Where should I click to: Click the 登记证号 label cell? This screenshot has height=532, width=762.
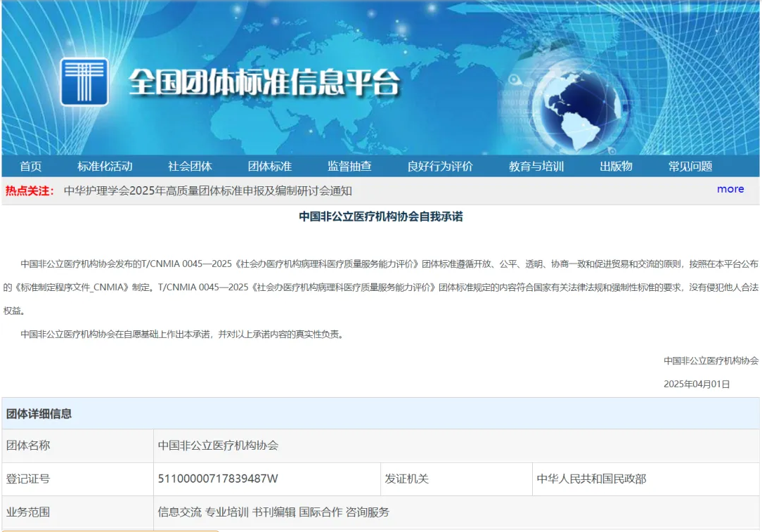click(x=78, y=479)
